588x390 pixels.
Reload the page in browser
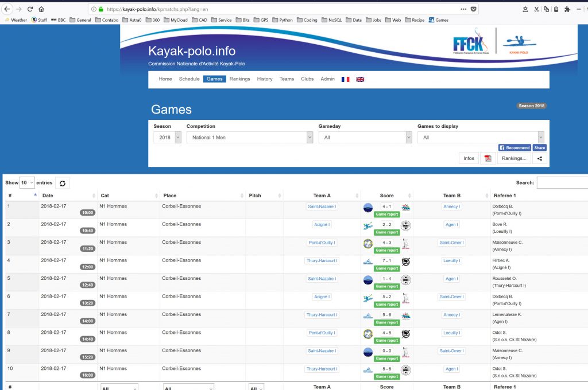pos(29,9)
